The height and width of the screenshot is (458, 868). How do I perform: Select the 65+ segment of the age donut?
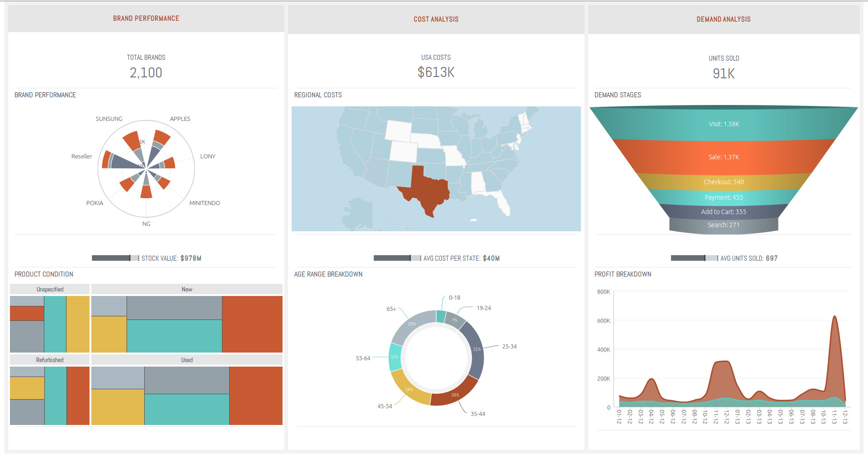tap(411, 324)
